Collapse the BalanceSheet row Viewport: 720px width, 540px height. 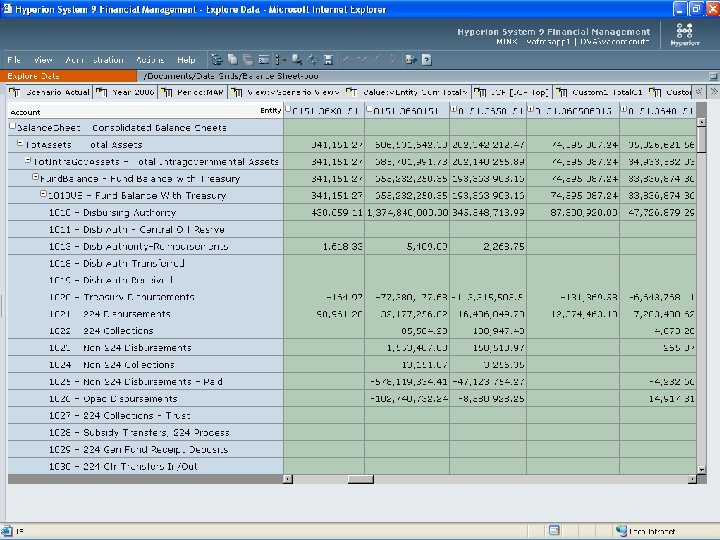tap(12, 126)
